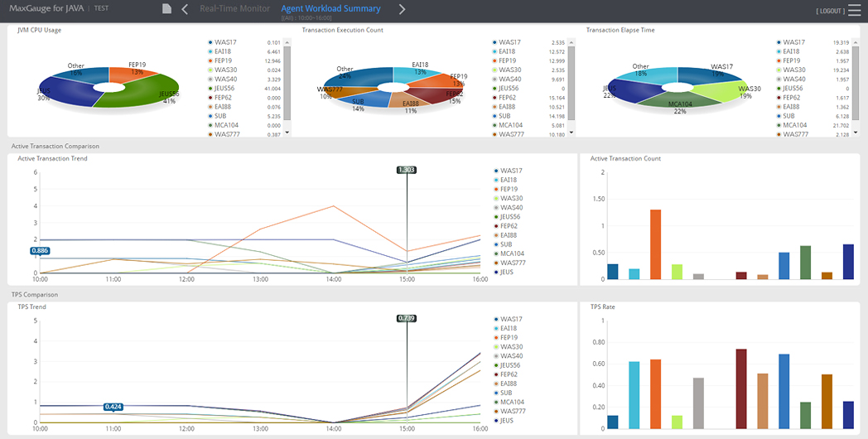868x439 pixels.
Task: Click the yellow-green bar in TPS Rate chart
Action: [677, 422]
